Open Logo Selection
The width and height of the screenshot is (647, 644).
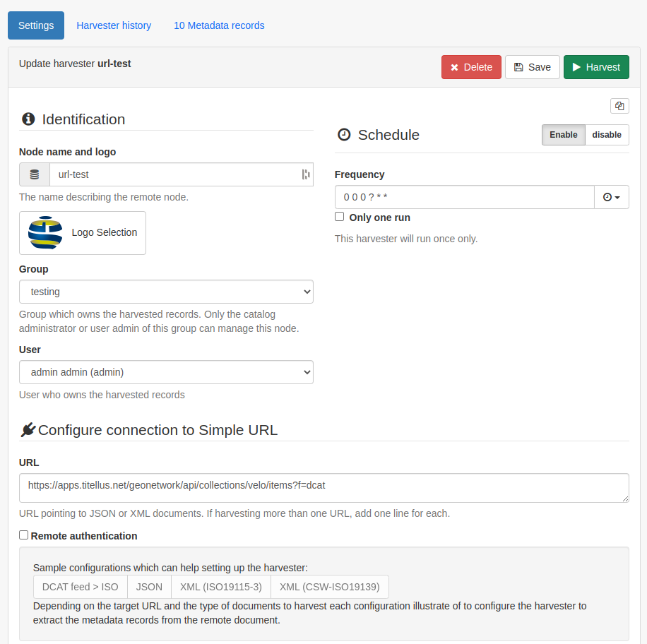click(x=83, y=233)
